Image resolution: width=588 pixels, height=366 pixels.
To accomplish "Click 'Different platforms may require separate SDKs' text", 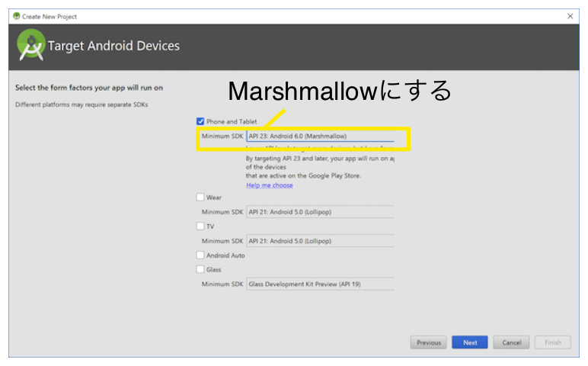I will coord(81,104).
